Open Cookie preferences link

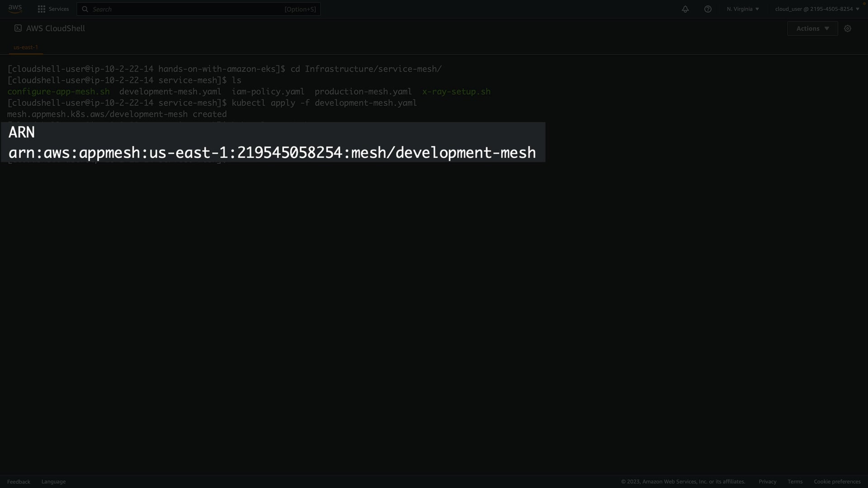[837, 482]
